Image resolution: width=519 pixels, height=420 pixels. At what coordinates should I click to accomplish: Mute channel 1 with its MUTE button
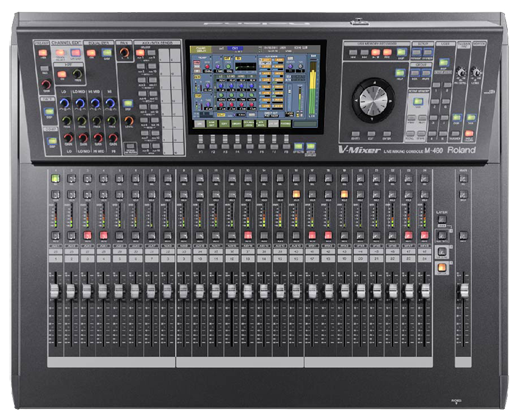point(55,236)
